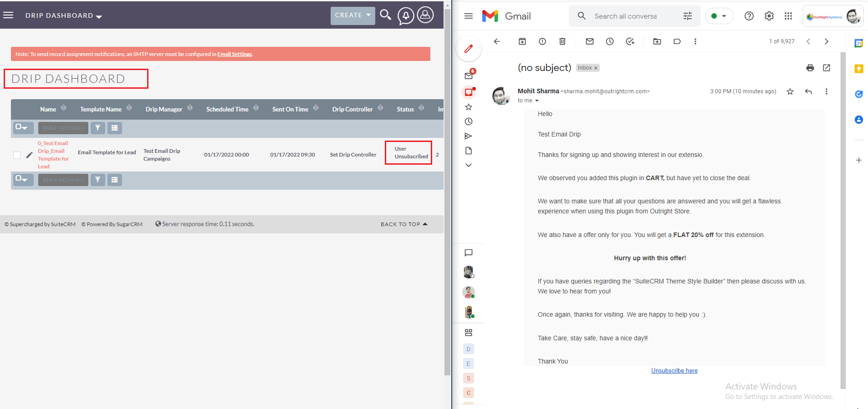The height and width of the screenshot is (409, 868).
Task: Apply a label to the email
Action: (677, 41)
